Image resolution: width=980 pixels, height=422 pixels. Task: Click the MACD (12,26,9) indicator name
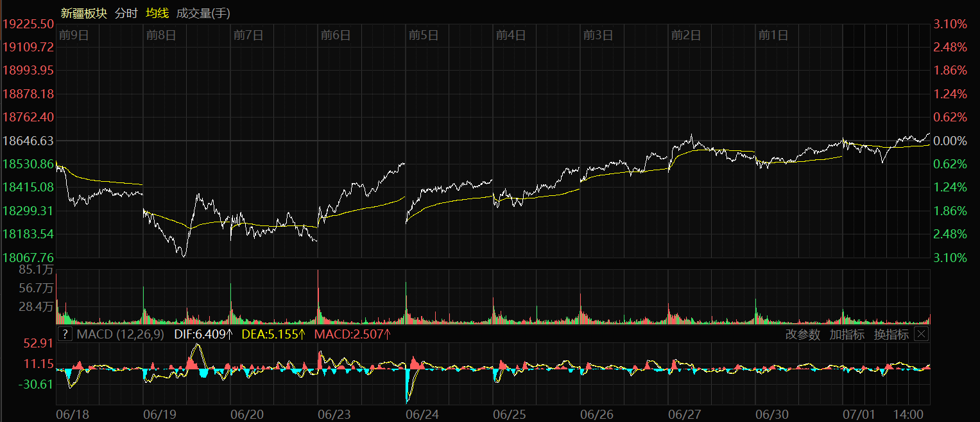click(120, 334)
